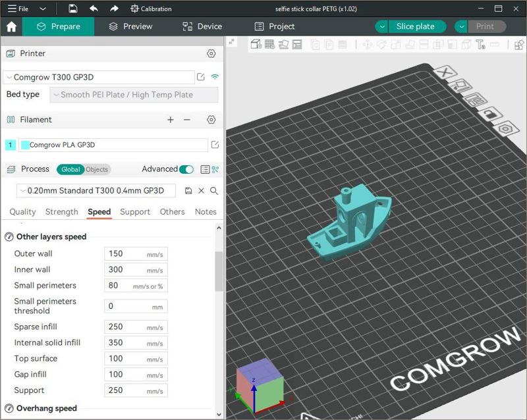Collapse the sidebar panel

[x=232, y=41]
